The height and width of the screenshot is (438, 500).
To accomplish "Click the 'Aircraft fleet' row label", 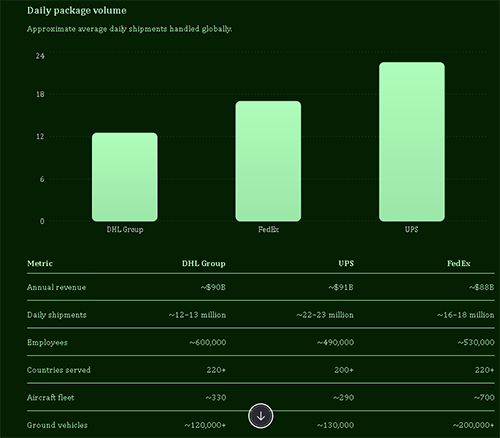I will (x=50, y=398).
